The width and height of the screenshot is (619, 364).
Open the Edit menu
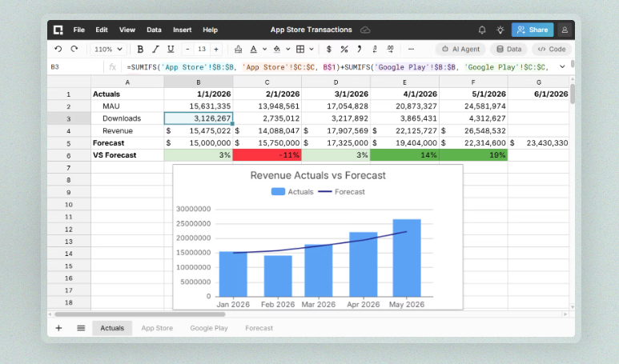click(x=102, y=30)
